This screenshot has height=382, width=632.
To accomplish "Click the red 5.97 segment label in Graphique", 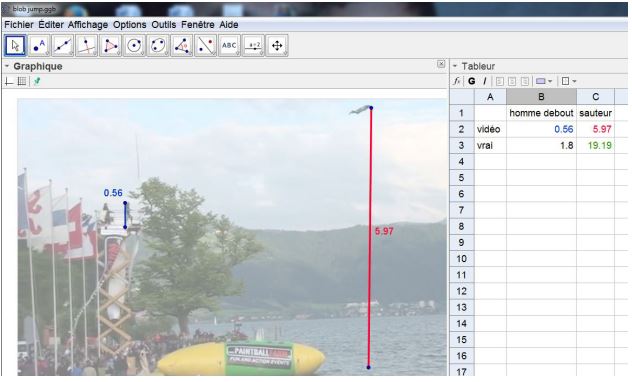I will [384, 231].
